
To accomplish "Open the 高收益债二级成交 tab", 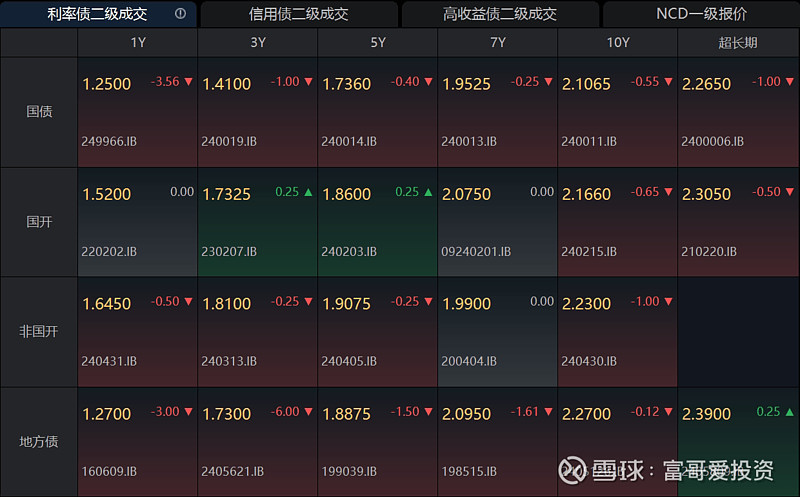I will click(499, 14).
